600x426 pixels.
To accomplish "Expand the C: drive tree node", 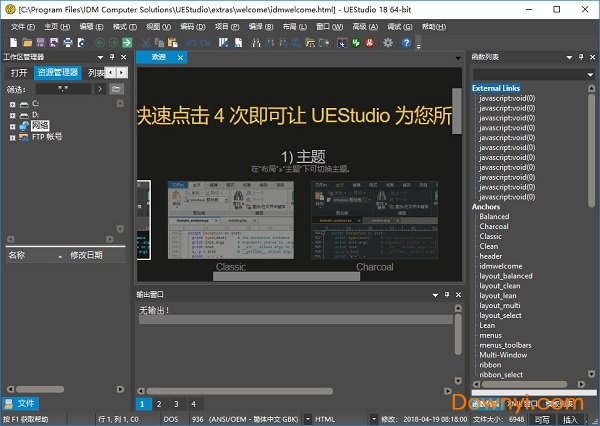I will [x=13, y=104].
